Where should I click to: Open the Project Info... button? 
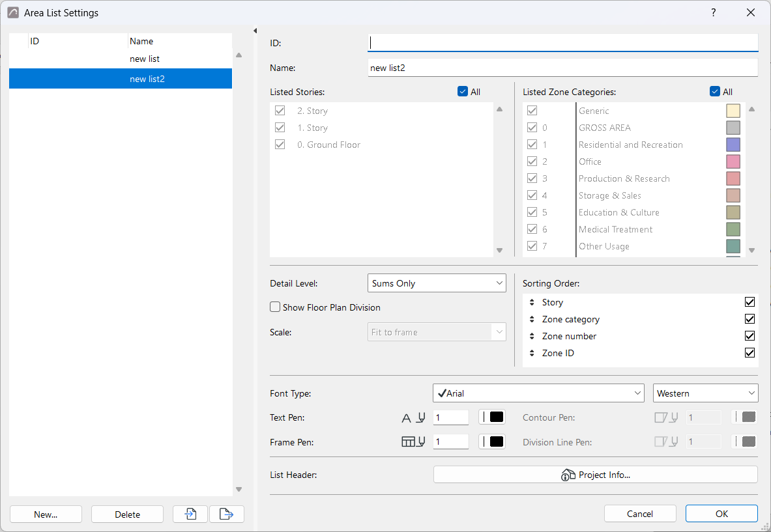[596, 475]
